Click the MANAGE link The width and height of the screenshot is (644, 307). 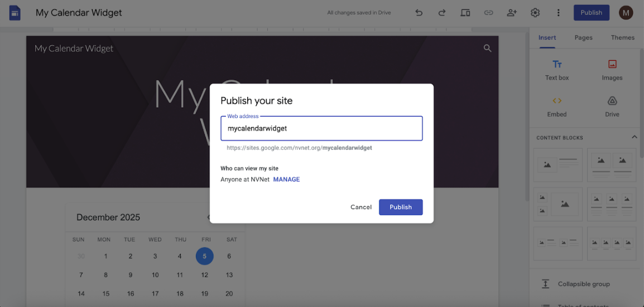point(286,179)
